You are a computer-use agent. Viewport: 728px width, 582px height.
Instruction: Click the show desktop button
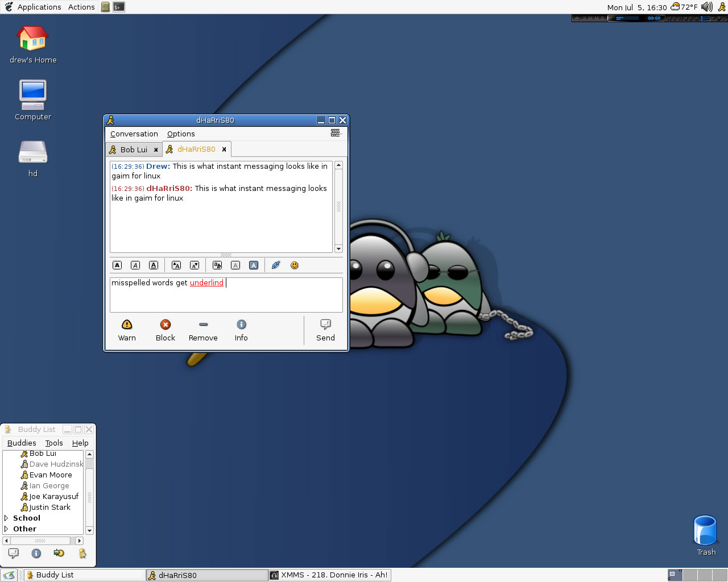[x=9, y=575]
